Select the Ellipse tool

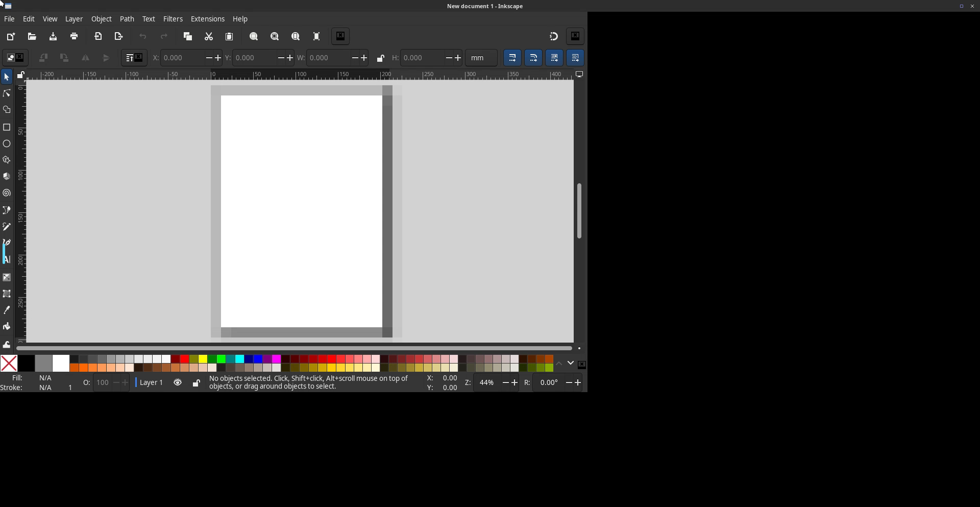(x=7, y=144)
